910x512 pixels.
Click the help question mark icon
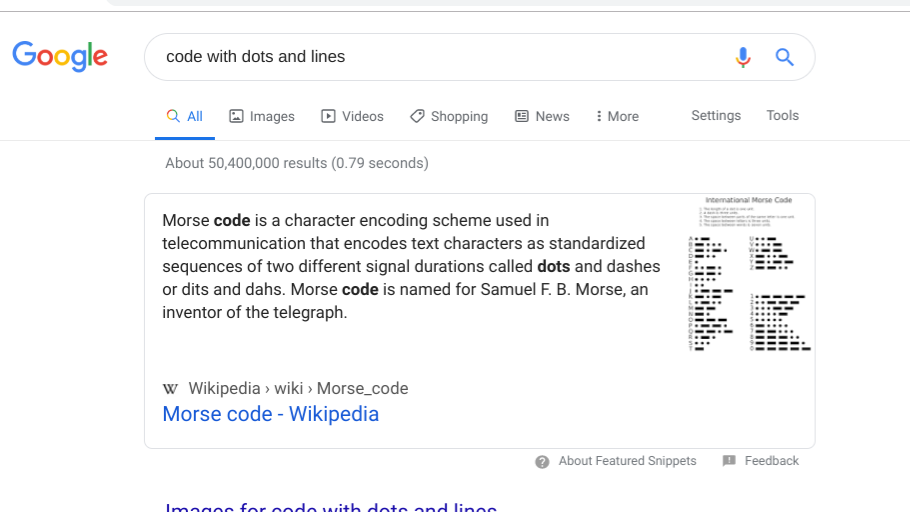(542, 461)
